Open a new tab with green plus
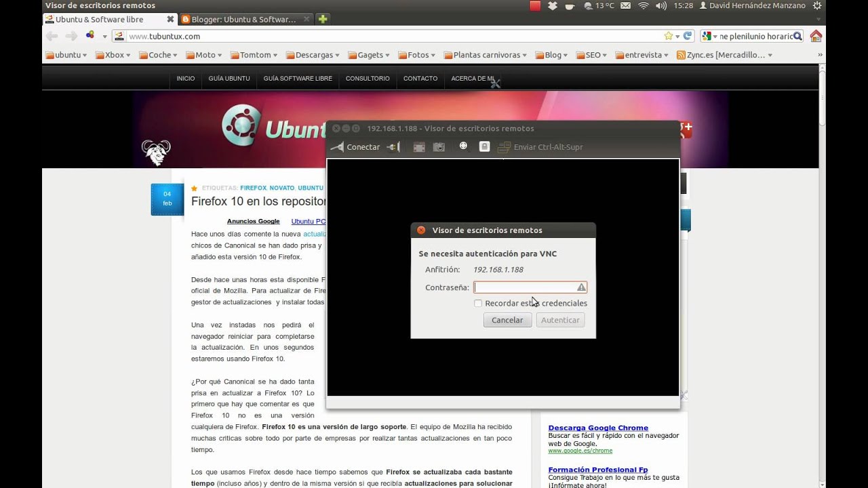 (323, 19)
